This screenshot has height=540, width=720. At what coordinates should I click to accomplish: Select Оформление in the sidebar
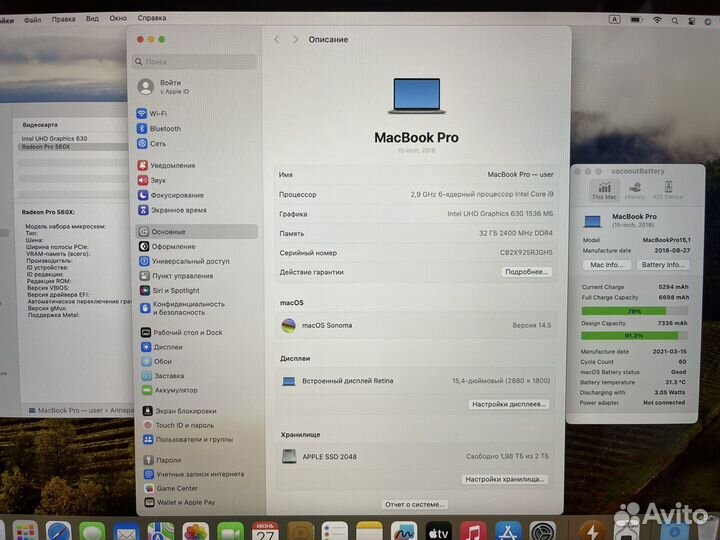click(167, 247)
